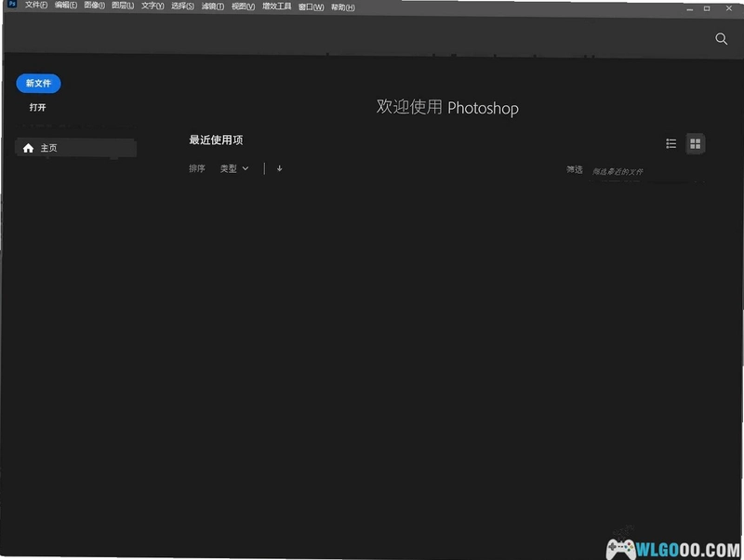Click the blue 新文件 button
The width and height of the screenshot is (744, 560).
coord(38,84)
